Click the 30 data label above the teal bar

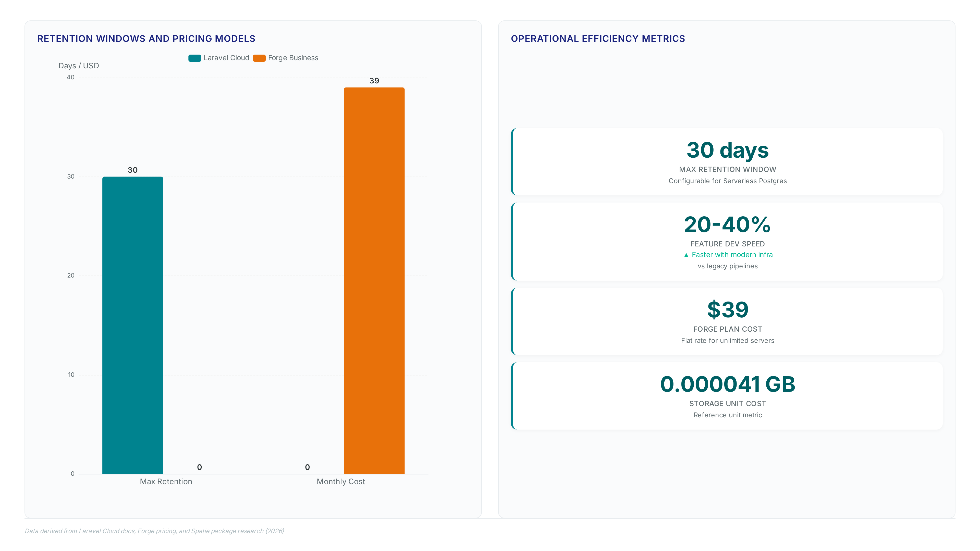point(132,170)
